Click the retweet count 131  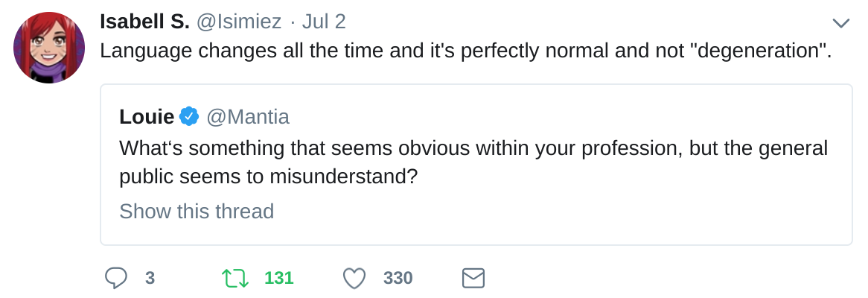coord(279,279)
